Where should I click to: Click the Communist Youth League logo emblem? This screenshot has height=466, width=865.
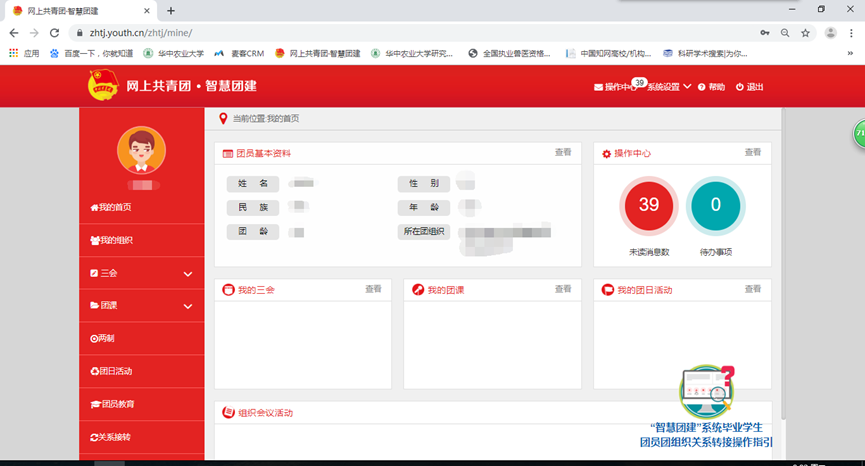[104, 85]
